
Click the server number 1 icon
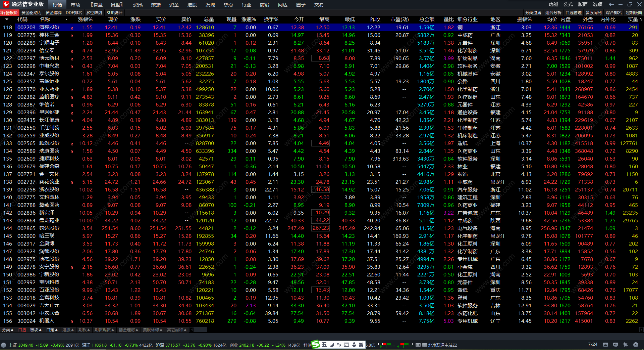coord(425,345)
